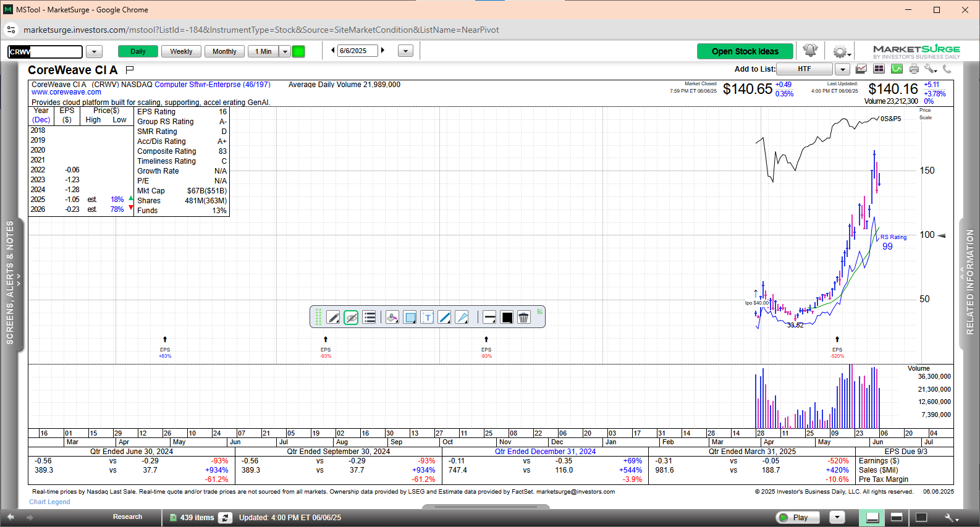
Task: Select the rectangle shape tool
Action: pyautogui.click(x=410, y=318)
